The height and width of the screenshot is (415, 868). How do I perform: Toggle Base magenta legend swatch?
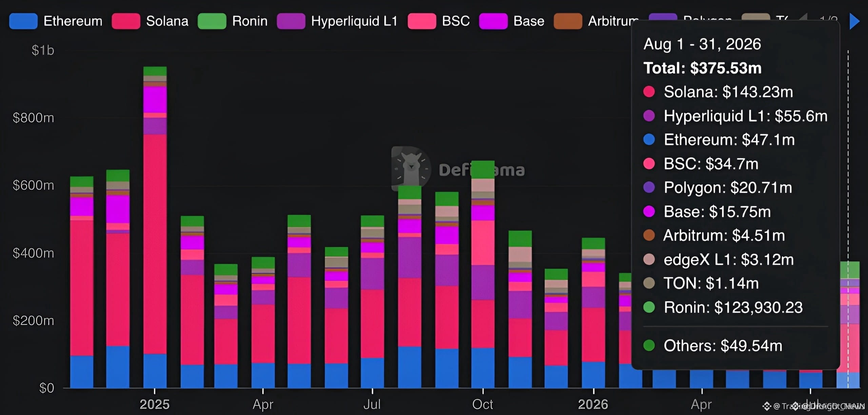[493, 21]
